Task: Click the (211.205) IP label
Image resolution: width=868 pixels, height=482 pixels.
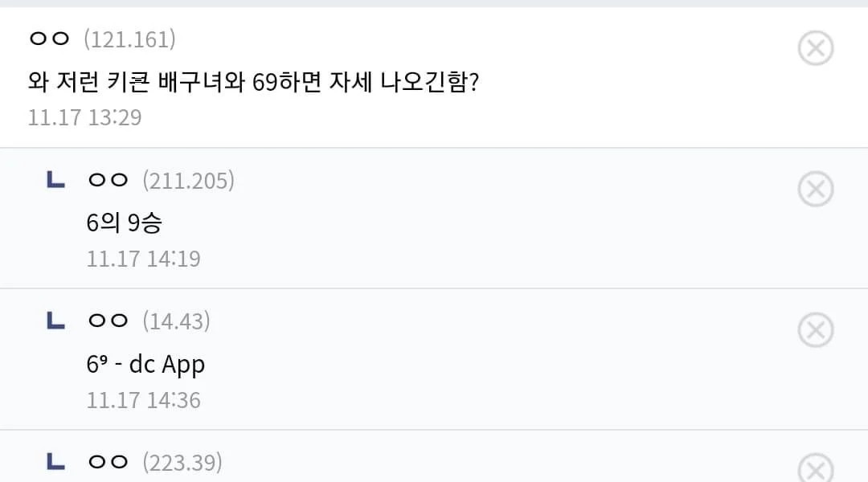Action: [x=188, y=181]
